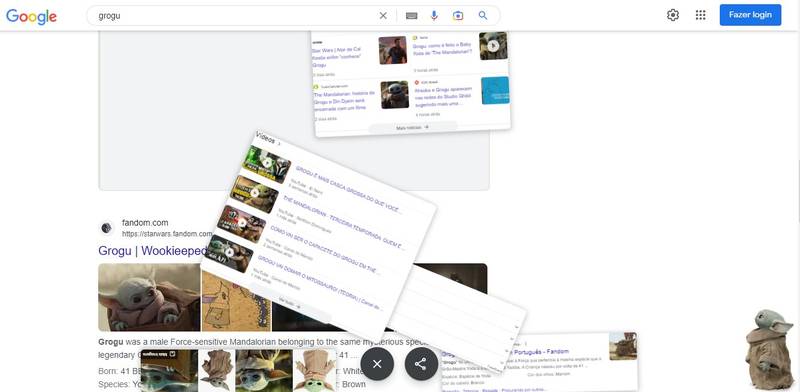Close the Grogu easter egg with the round X button

click(377, 364)
